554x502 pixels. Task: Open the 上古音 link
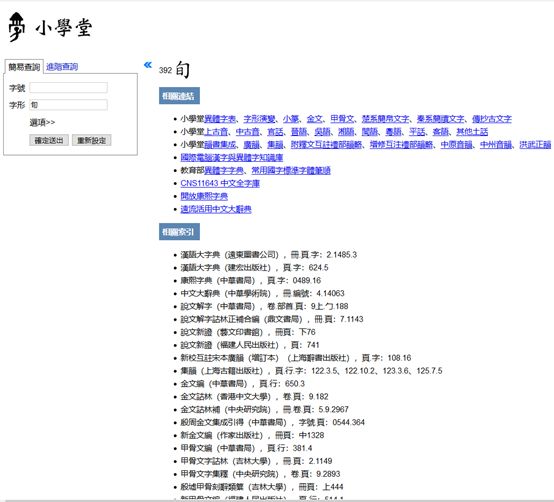pos(216,132)
